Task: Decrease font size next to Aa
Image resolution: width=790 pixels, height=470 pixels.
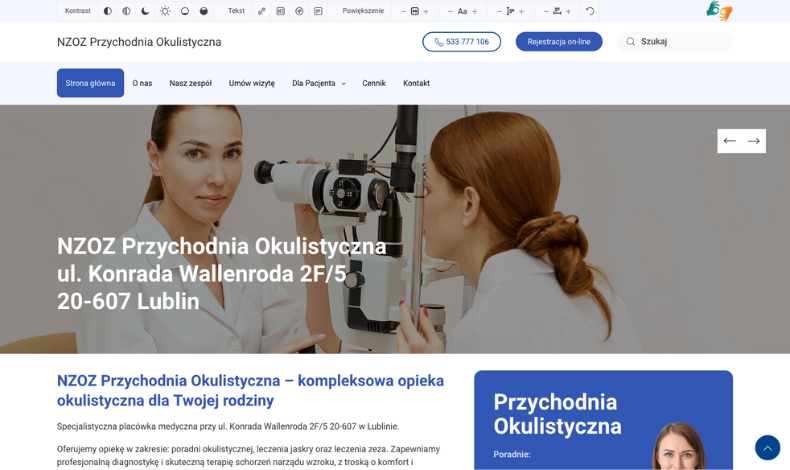Action: click(450, 11)
